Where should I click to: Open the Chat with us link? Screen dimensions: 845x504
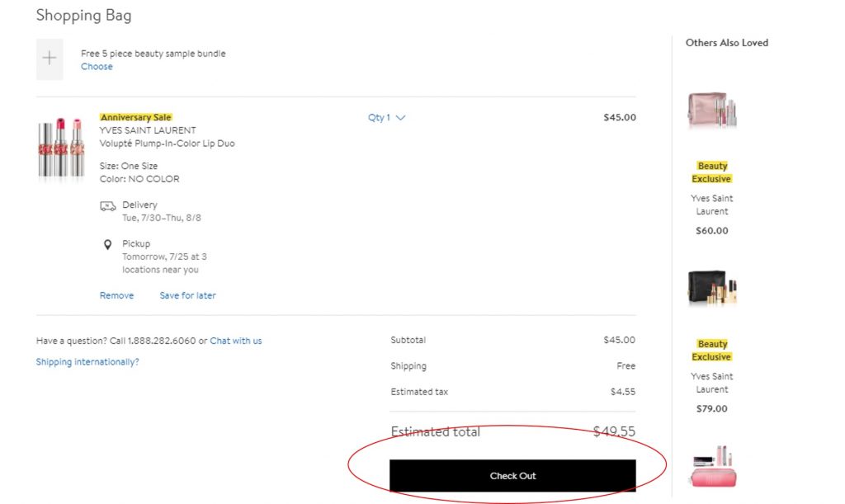coord(236,341)
